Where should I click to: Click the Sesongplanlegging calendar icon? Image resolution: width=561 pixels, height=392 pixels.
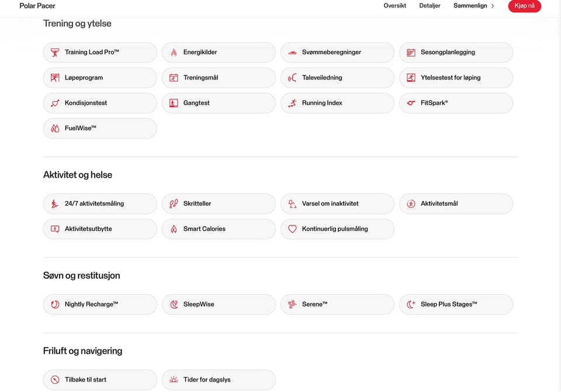click(411, 53)
